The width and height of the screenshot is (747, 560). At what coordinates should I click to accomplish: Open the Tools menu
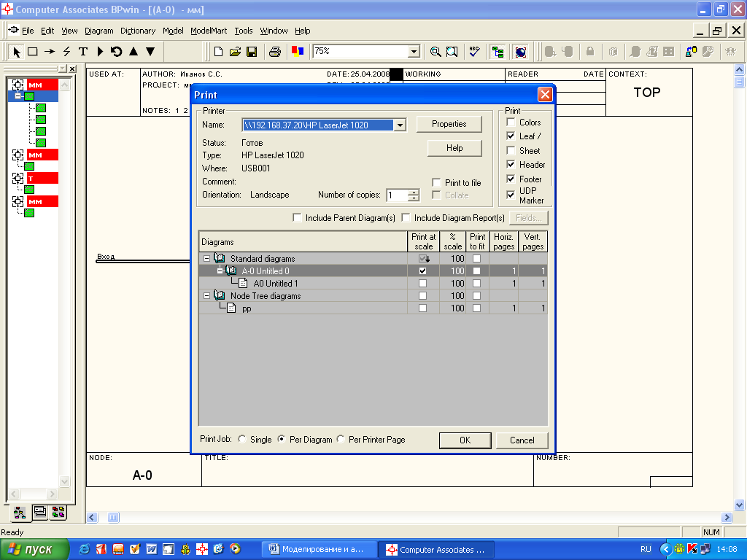pos(244,31)
